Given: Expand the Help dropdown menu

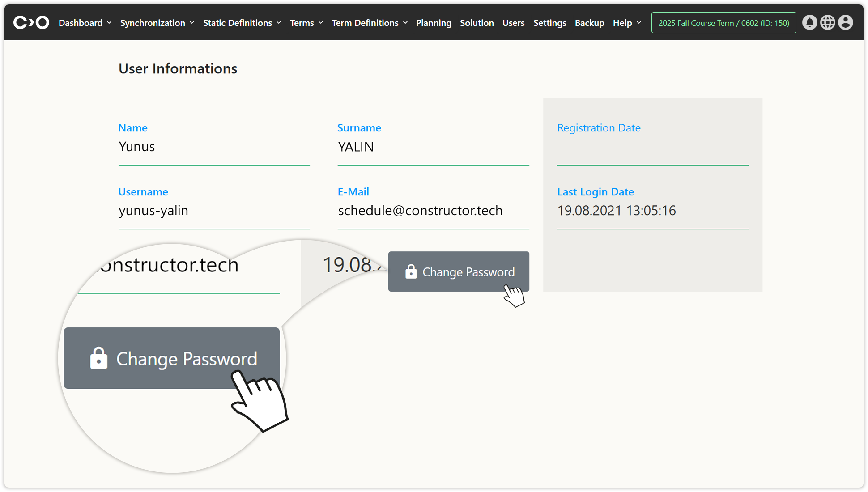Looking at the screenshot, I should (x=626, y=23).
